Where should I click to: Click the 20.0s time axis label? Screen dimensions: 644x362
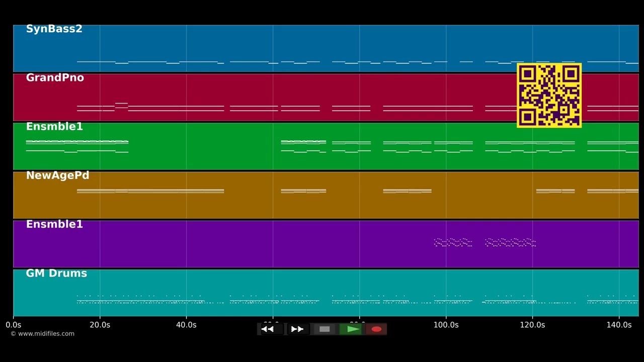coord(100,325)
